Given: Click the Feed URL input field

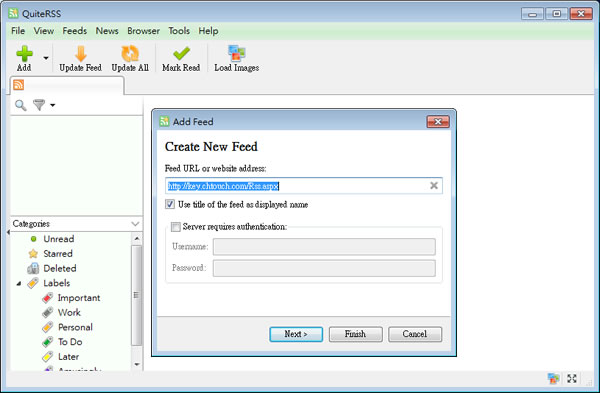Looking at the screenshot, I should click(x=304, y=186).
